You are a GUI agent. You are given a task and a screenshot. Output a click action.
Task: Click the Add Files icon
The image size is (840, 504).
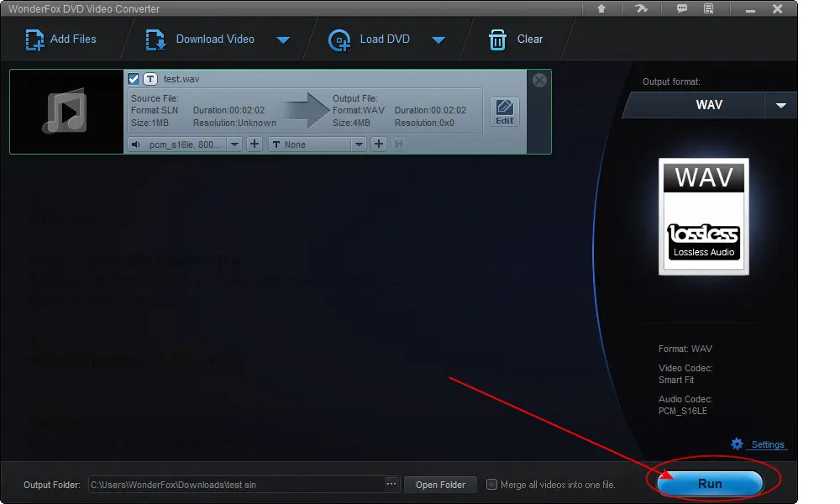(x=34, y=40)
